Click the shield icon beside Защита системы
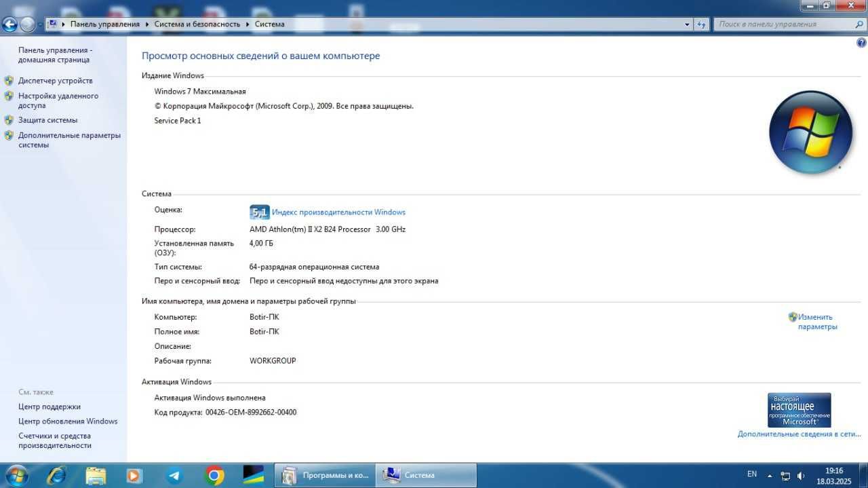Screen dimensions: 868x488 pyautogui.click(x=9, y=120)
